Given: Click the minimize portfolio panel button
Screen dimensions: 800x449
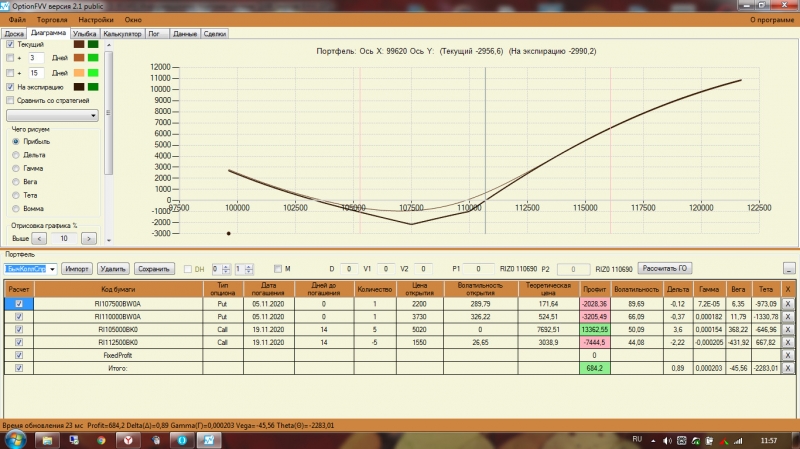Looking at the screenshot, I should tap(789, 268).
